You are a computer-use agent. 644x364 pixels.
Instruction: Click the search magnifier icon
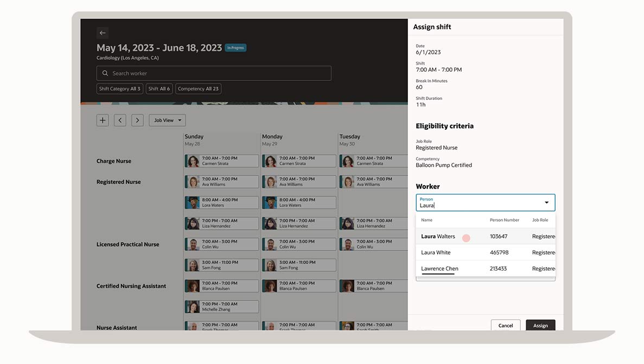click(105, 73)
